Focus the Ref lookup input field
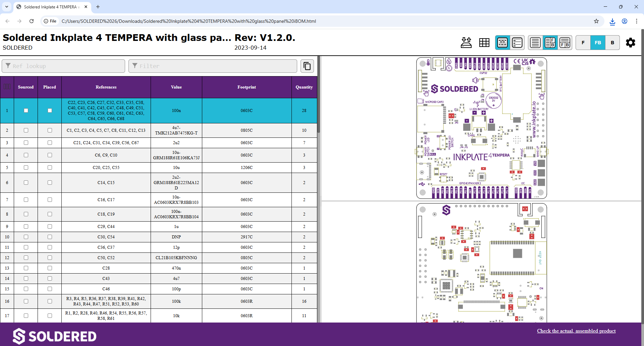Image resolution: width=644 pixels, height=346 pixels. pos(64,66)
